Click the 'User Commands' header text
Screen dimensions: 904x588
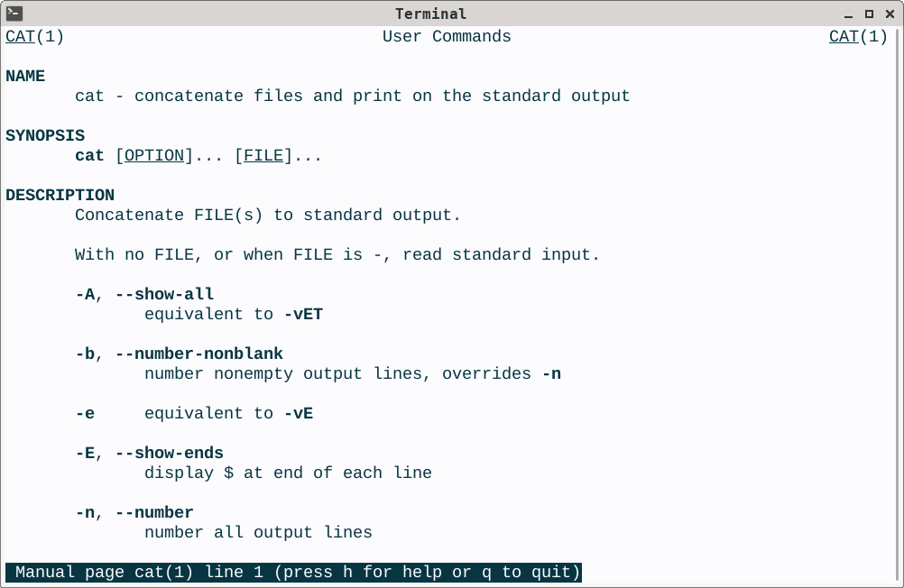(447, 36)
